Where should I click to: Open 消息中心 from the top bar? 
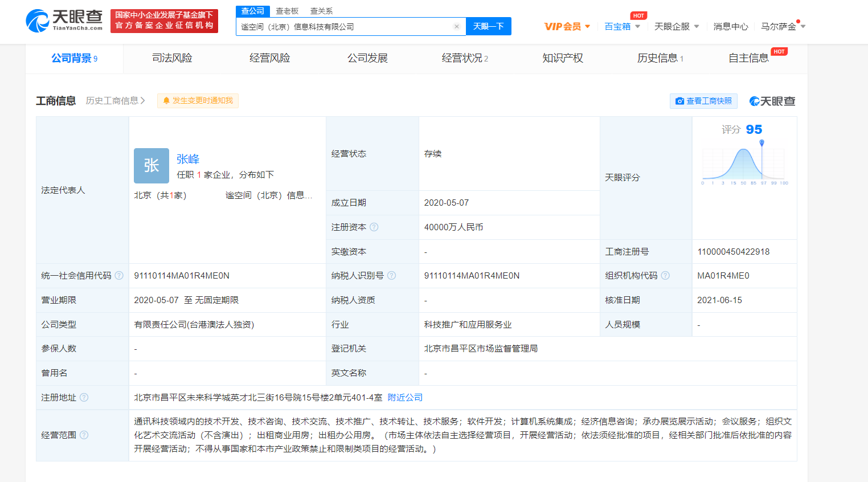(730, 26)
